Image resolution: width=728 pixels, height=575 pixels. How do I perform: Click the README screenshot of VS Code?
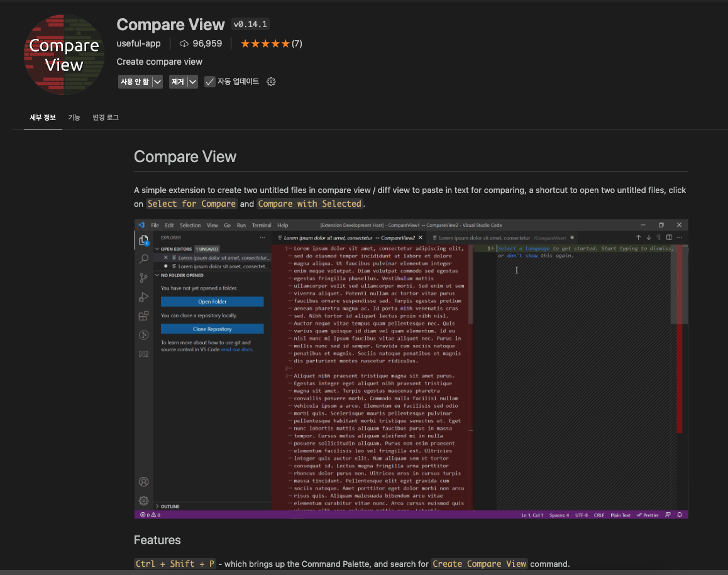(x=411, y=369)
